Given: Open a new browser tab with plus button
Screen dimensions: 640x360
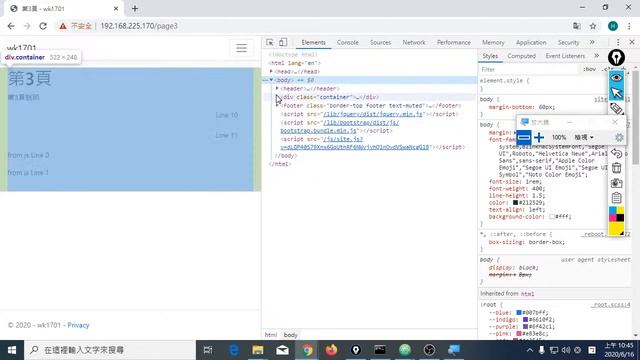Looking at the screenshot, I should (x=135, y=8).
